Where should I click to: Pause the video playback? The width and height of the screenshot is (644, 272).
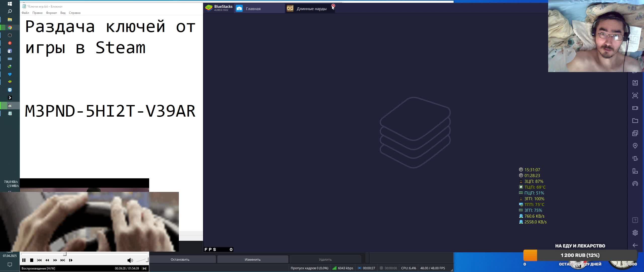click(24, 260)
